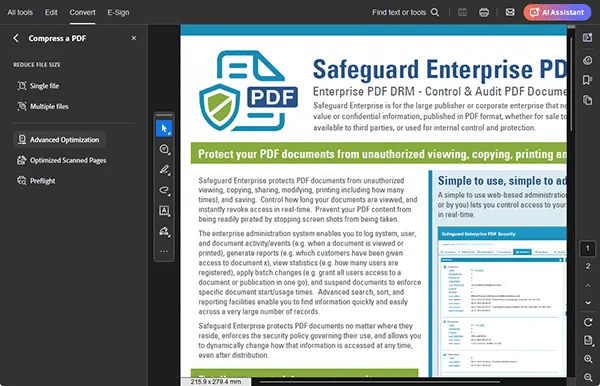Open the fill and sign tool

tap(164, 231)
